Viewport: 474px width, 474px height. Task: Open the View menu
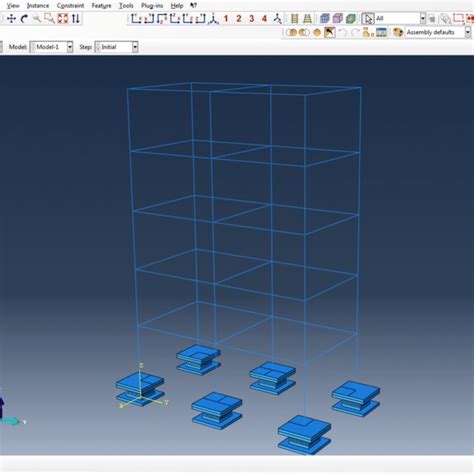coord(13,6)
